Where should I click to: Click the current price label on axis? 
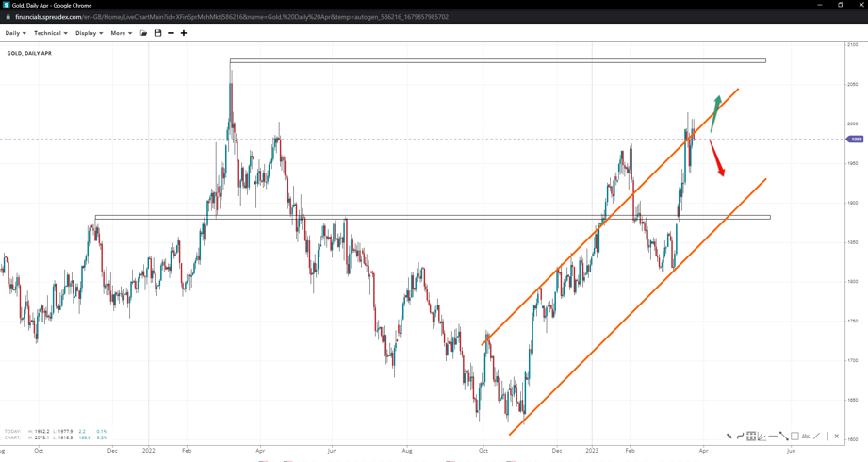point(855,140)
